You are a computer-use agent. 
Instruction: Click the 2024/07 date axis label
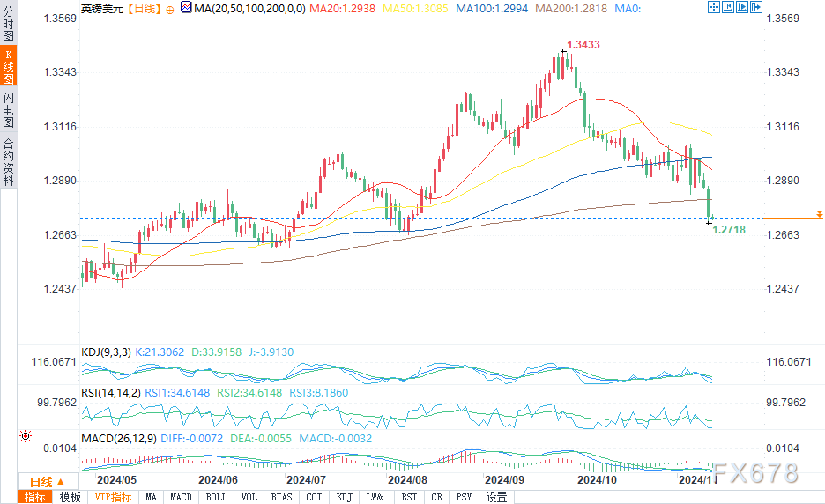[306, 479]
